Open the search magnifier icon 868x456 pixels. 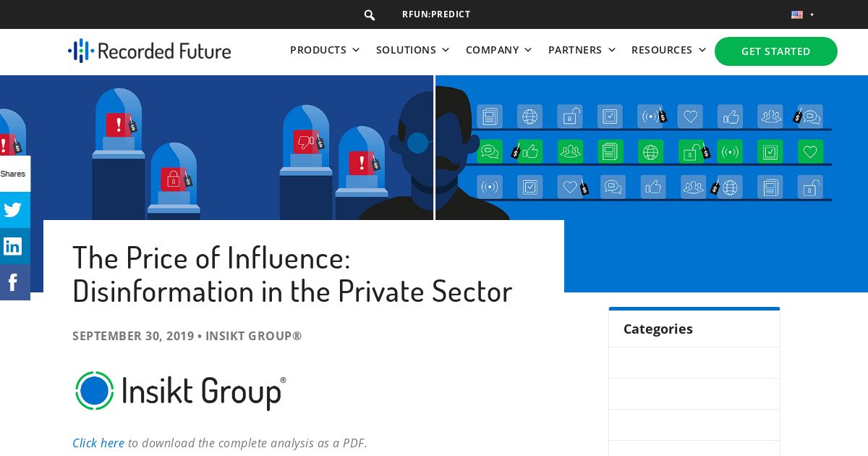(x=370, y=15)
